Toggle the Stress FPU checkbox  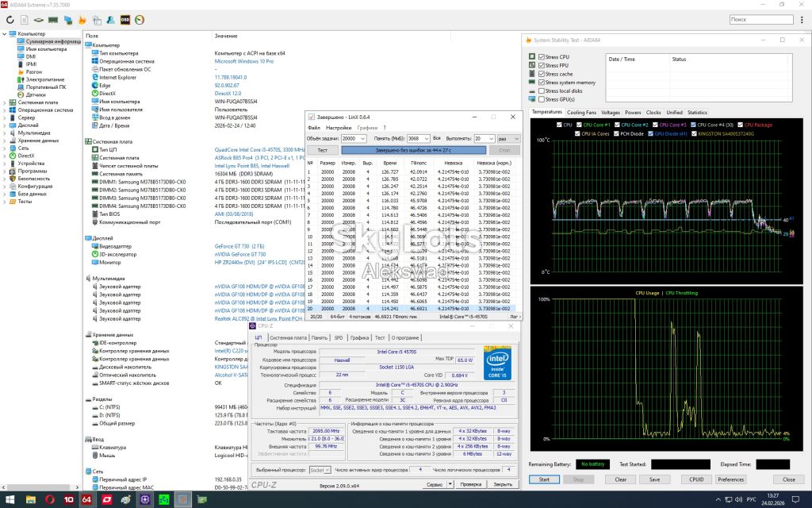pos(542,65)
